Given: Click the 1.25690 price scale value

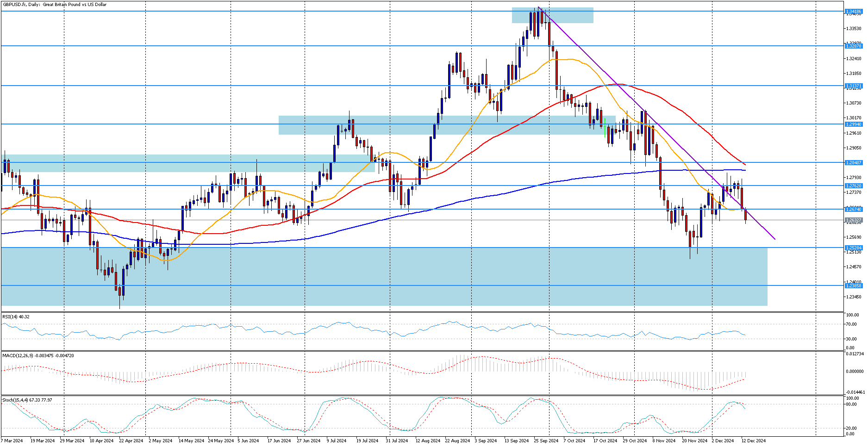Looking at the screenshot, I should pos(854,237).
